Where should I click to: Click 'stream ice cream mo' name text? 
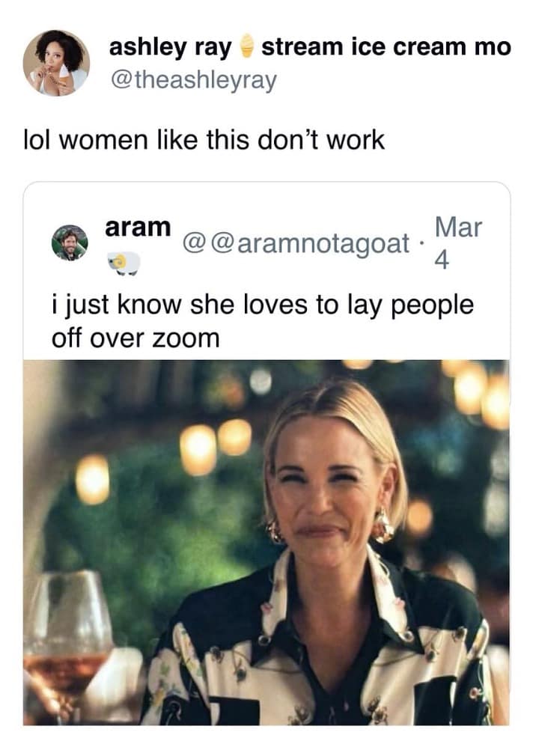[x=386, y=46]
